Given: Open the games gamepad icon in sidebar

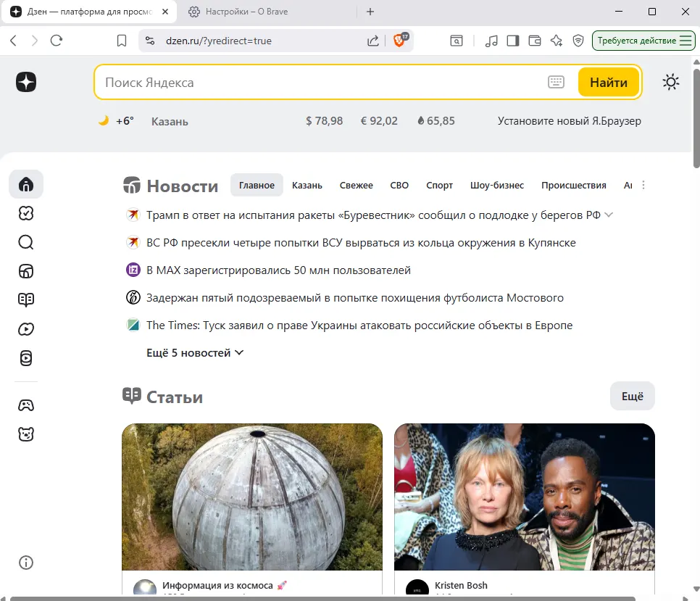Looking at the screenshot, I should (26, 405).
